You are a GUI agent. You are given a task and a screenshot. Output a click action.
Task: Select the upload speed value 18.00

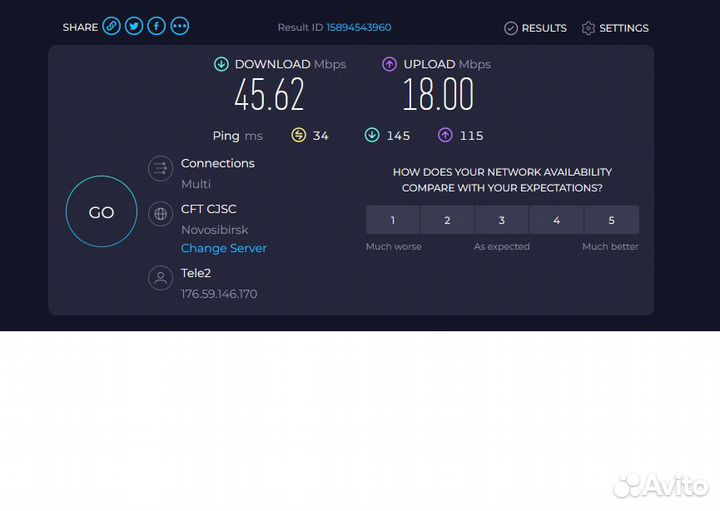click(x=438, y=94)
